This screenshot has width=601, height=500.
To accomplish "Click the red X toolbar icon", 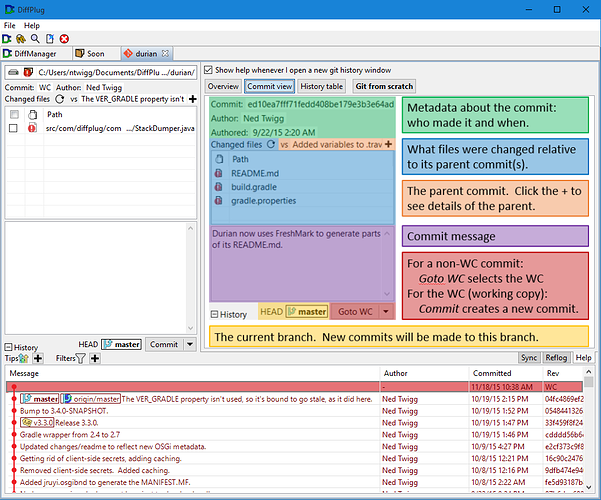I will (64, 39).
